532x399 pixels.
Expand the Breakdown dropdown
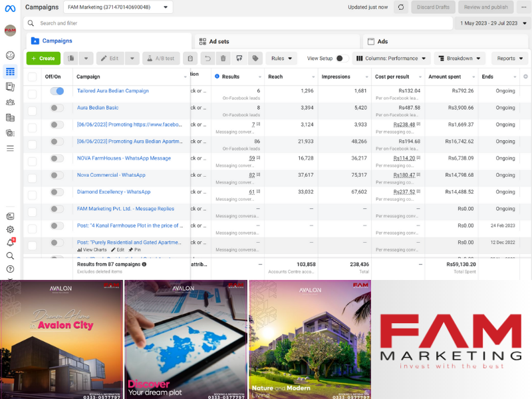click(x=460, y=59)
